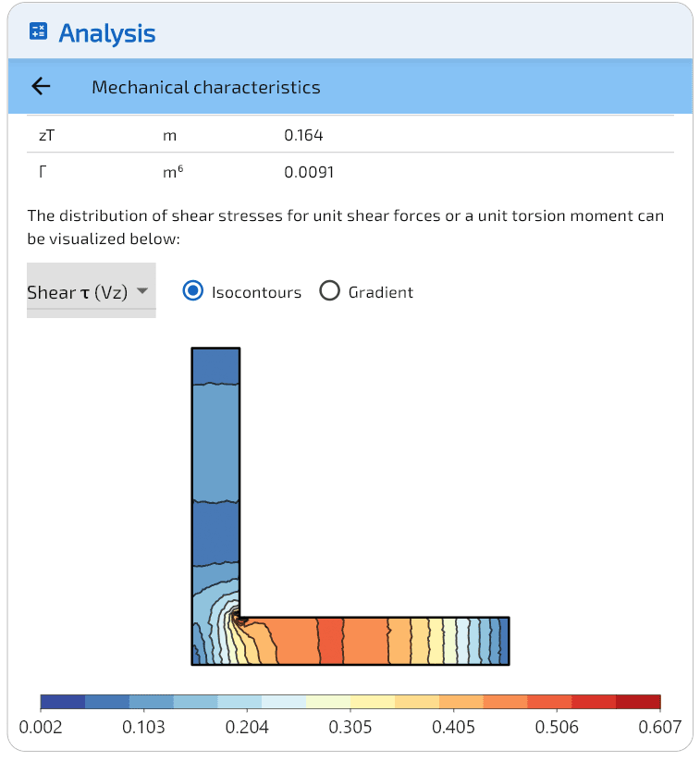Click the Γ symbol row label
This screenshot has width=700, height=761.
[x=43, y=172]
